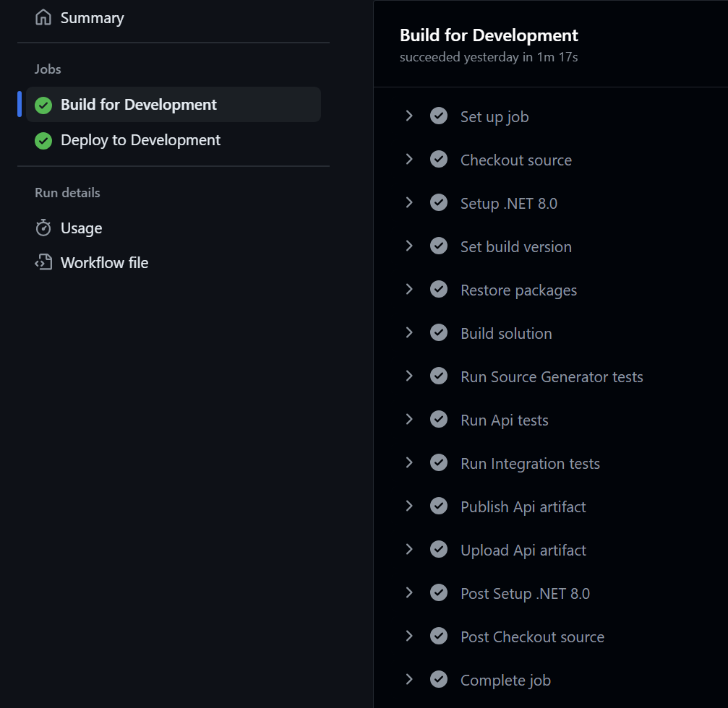This screenshot has width=728, height=708.
Task: Click the success icon beside Deploy to Development
Action: pos(43,140)
